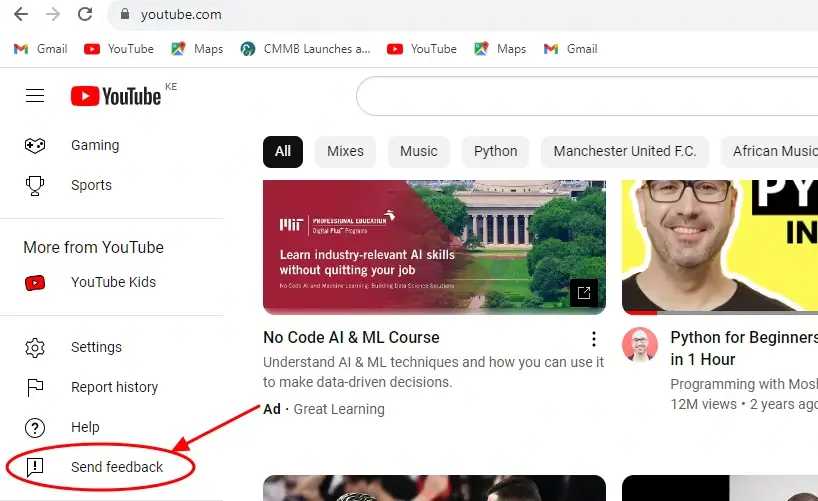Click Send feedback text

[x=117, y=467]
